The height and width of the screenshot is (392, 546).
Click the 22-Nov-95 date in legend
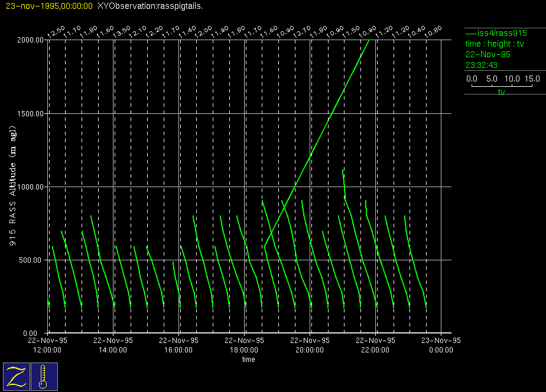[x=488, y=54]
